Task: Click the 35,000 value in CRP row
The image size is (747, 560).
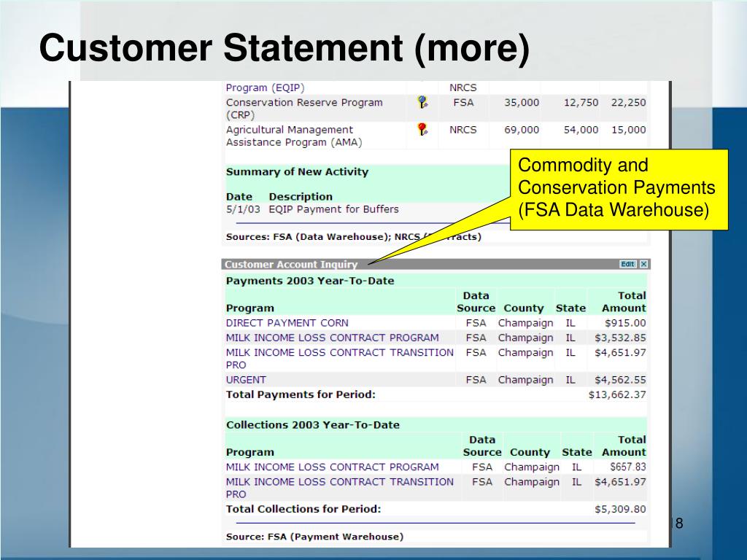Action: pos(522,102)
